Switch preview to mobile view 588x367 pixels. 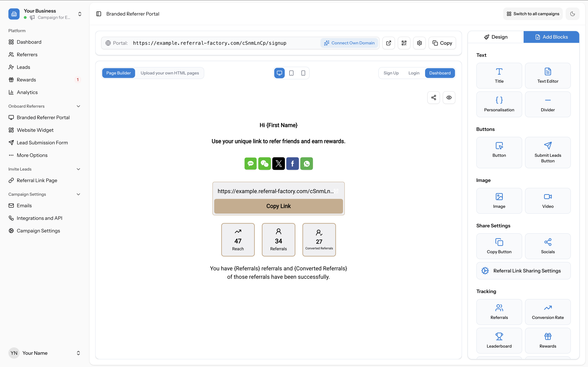click(303, 73)
